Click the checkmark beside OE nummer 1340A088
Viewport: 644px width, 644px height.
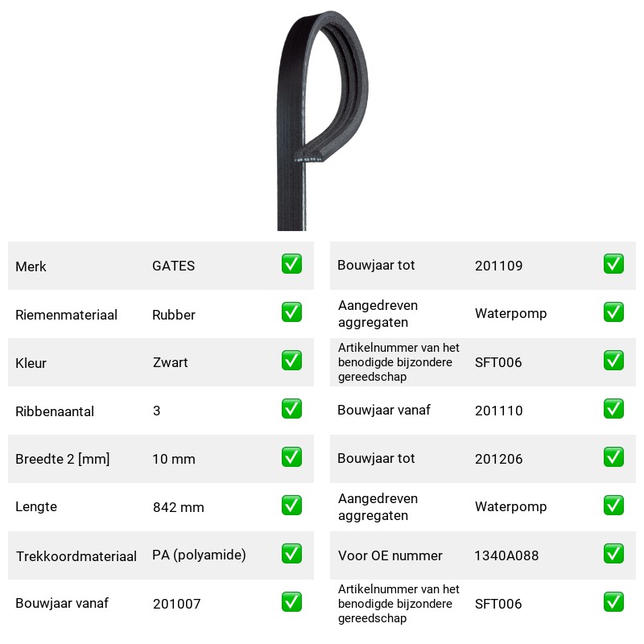(613, 554)
